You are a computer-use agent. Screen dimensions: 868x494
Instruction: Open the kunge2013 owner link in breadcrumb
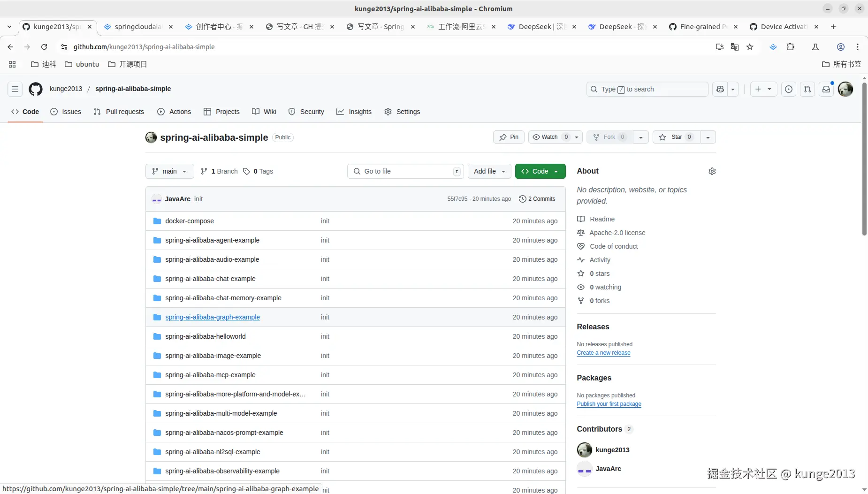pyautogui.click(x=66, y=89)
